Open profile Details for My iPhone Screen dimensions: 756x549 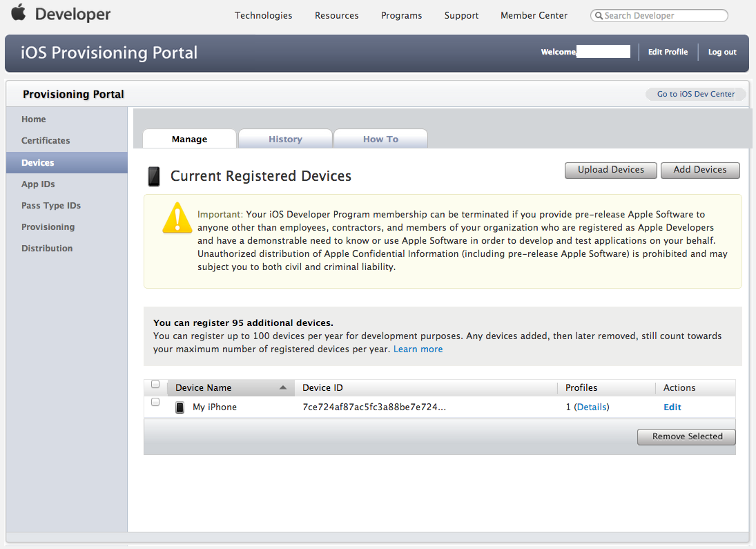pos(592,407)
